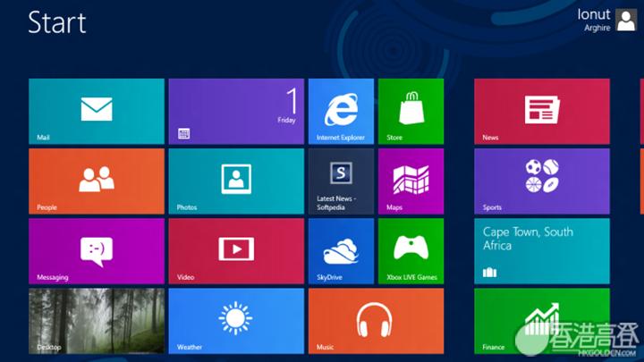Open the Sports tile
Image resolution: width=644 pixels, height=362 pixels.
pyautogui.click(x=541, y=181)
